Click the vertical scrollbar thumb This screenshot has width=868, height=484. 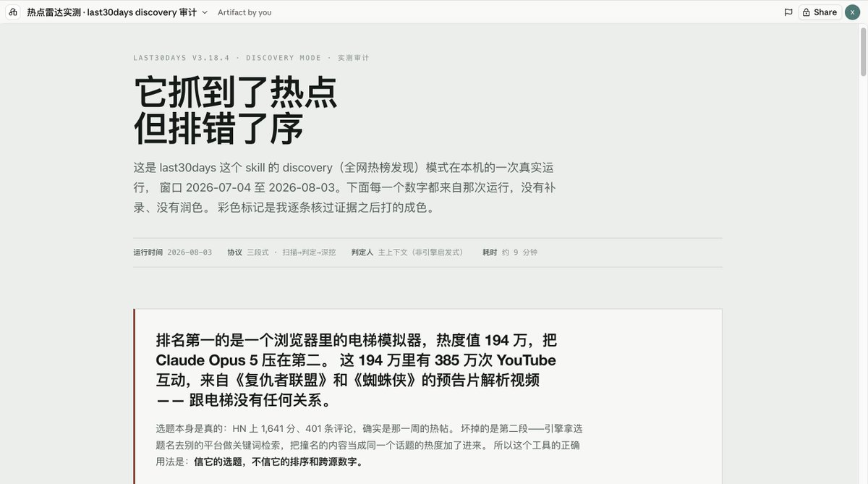pyautogui.click(x=863, y=51)
